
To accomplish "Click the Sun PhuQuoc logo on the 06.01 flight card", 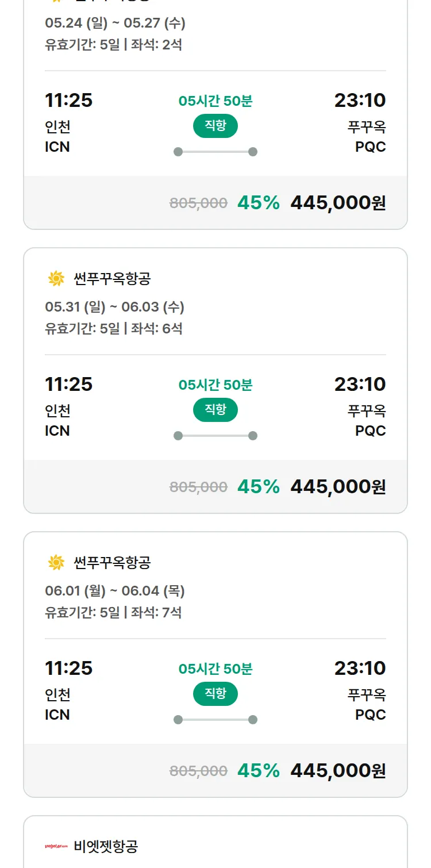I will click(56, 562).
